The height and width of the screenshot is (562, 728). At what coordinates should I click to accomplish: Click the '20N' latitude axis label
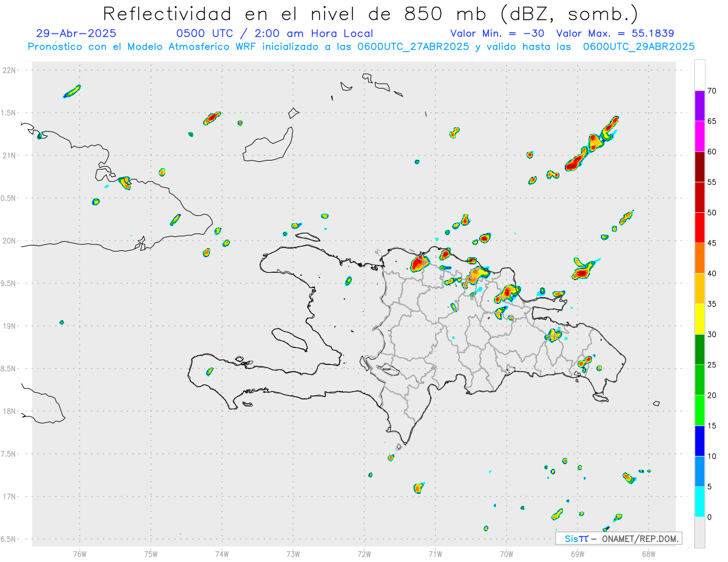tap(9, 241)
